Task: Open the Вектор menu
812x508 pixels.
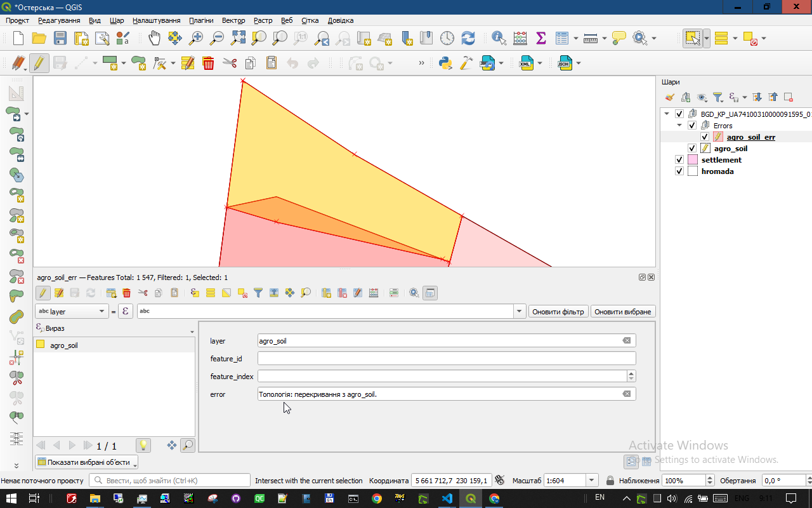Action: (233, 20)
